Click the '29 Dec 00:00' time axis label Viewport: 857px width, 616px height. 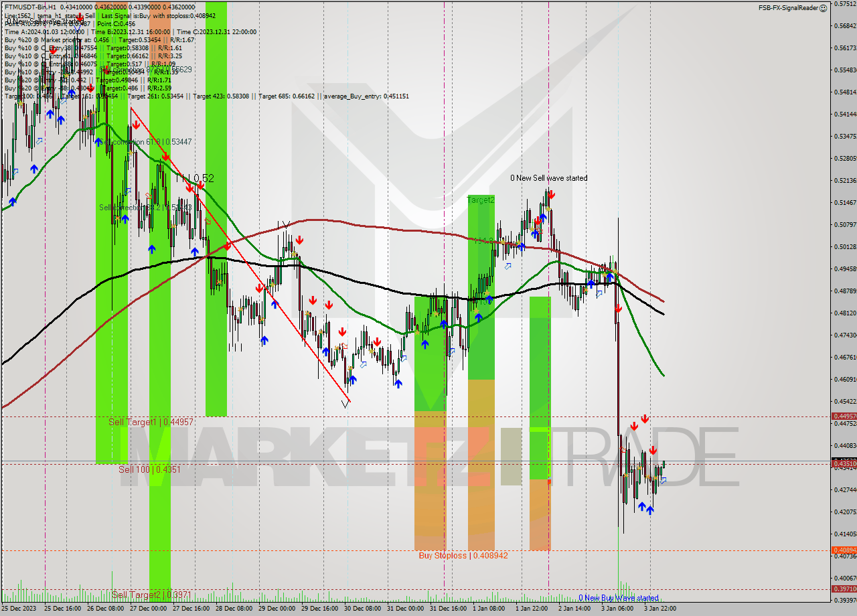pos(277,609)
